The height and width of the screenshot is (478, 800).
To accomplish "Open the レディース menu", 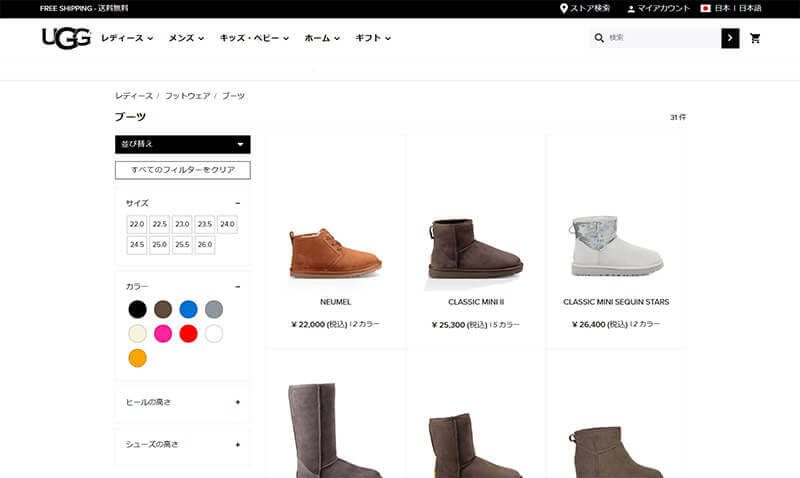I will 127,38.
